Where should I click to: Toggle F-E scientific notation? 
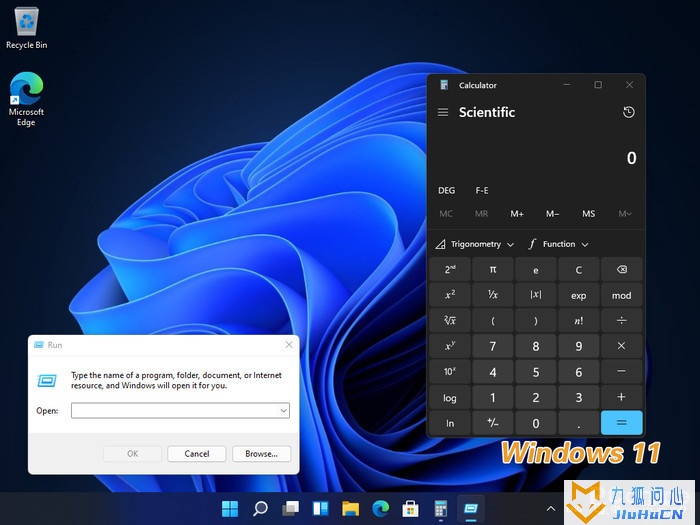482,191
